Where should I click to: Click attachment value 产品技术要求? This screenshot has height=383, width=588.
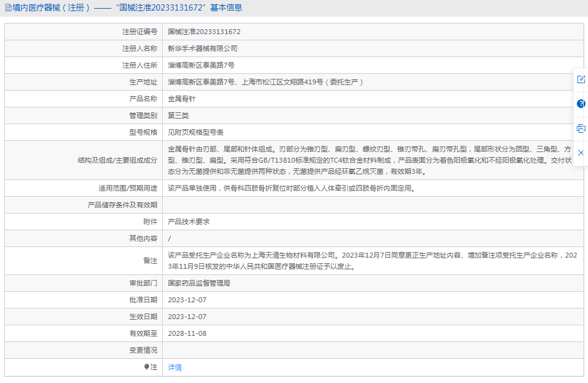(189, 222)
